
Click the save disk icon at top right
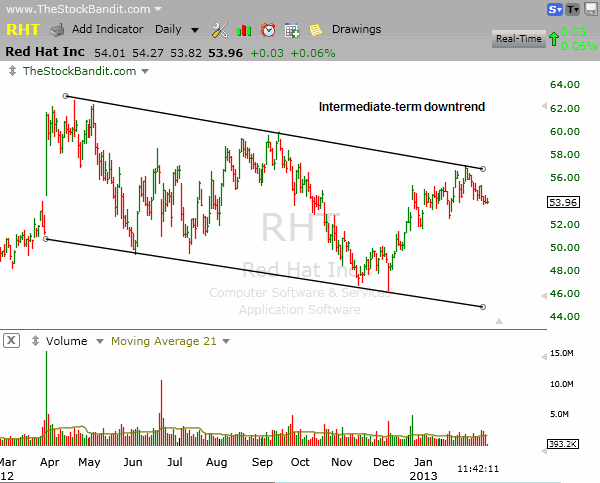(591, 9)
